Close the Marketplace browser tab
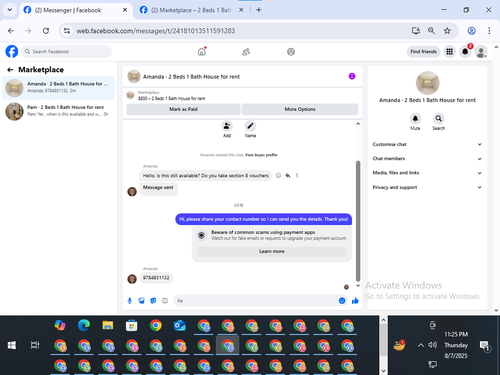 tap(241, 10)
